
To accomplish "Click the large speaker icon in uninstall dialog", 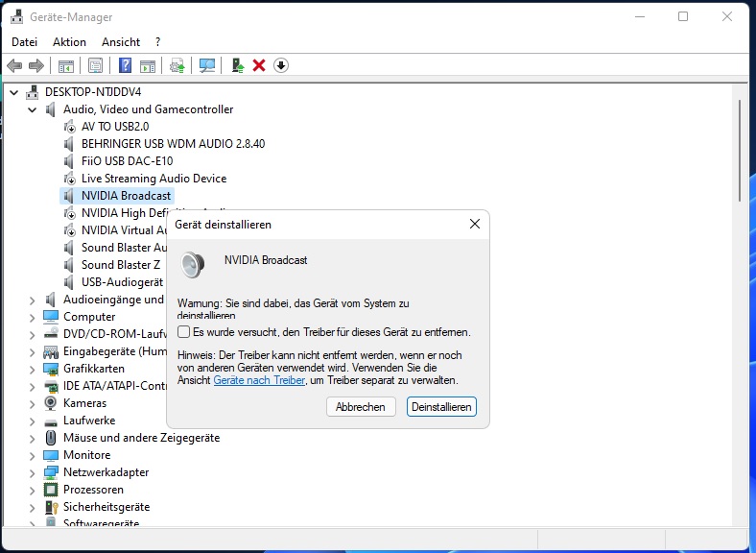I will point(193,264).
